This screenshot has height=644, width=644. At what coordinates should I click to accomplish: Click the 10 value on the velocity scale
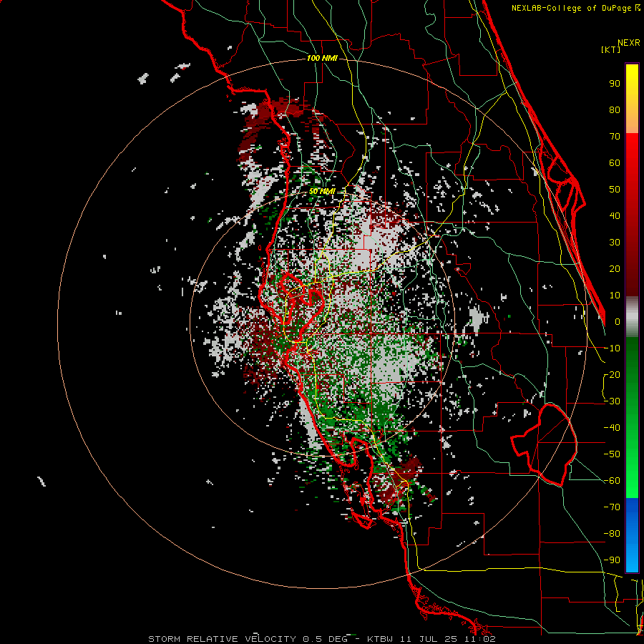(615, 296)
